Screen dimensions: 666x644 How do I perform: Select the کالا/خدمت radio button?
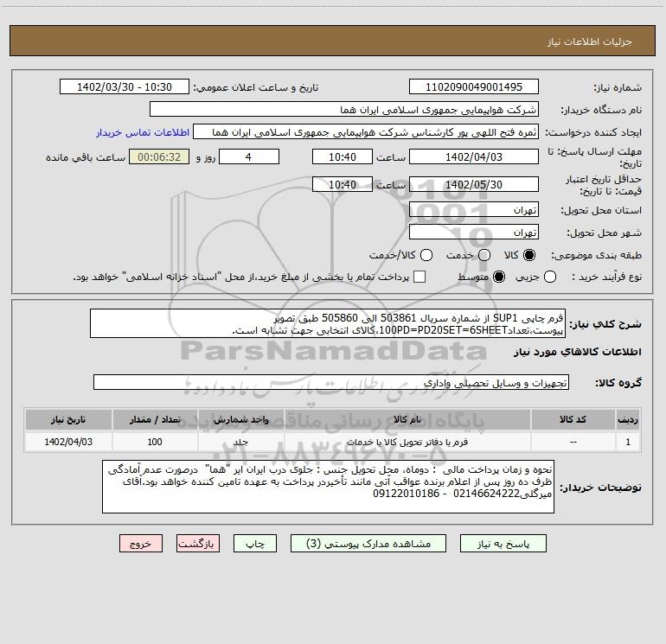[x=426, y=255]
